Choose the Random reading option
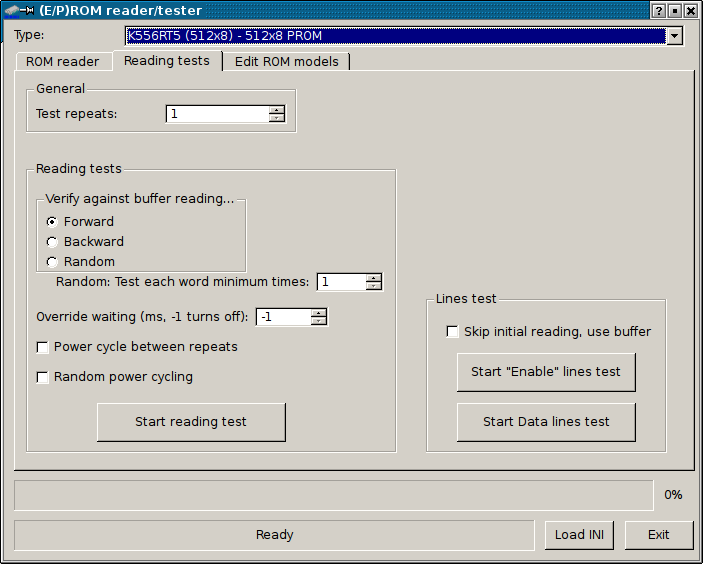The height and width of the screenshot is (564, 703). point(52,262)
